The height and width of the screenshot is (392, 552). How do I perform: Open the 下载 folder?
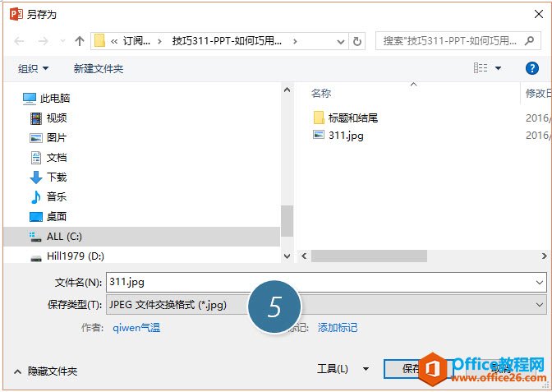(48, 178)
